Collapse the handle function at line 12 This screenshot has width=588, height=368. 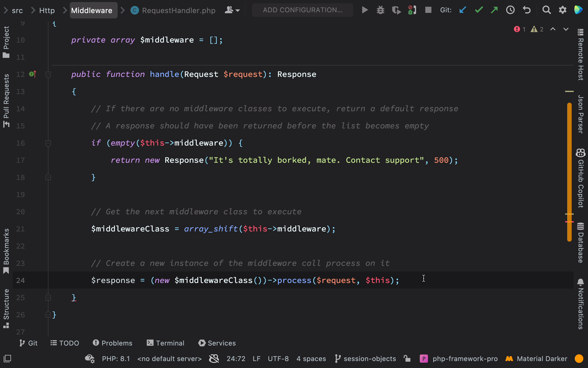point(48,74)
